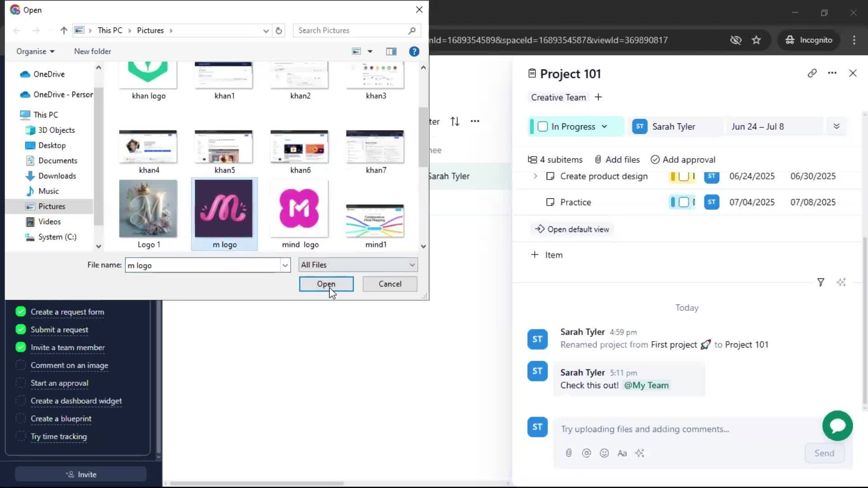Viewport: 868px width, 488px height.
Task: Click the tracking protection eye icon in address bar
Action: (x=736, y=40)
